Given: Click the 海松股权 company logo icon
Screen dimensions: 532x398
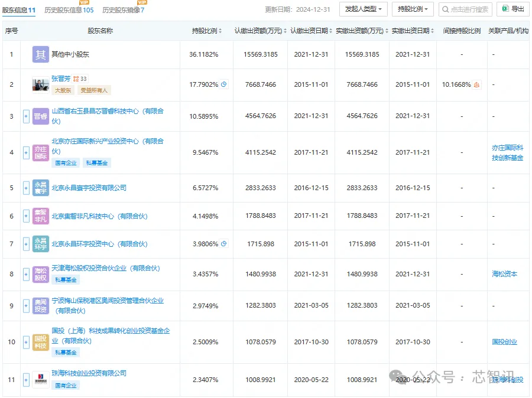Looking at the screenshot, I should (41, 274).
